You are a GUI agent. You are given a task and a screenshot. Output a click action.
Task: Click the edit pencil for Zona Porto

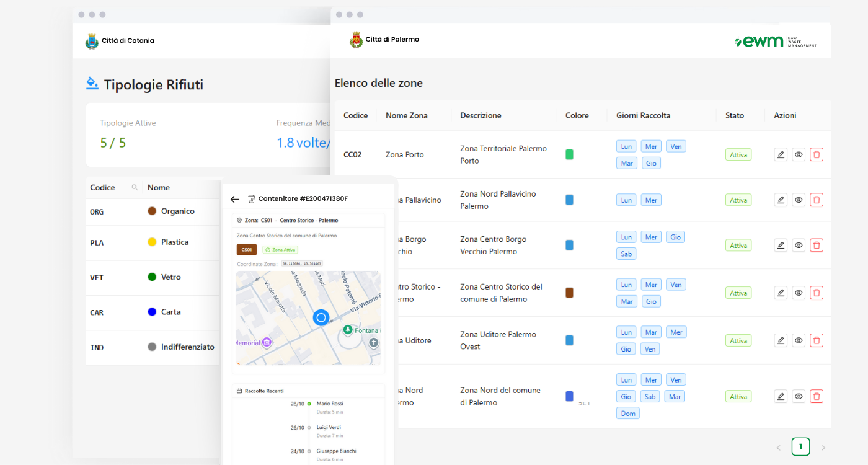pyautogui.click(x=781, y=154)
